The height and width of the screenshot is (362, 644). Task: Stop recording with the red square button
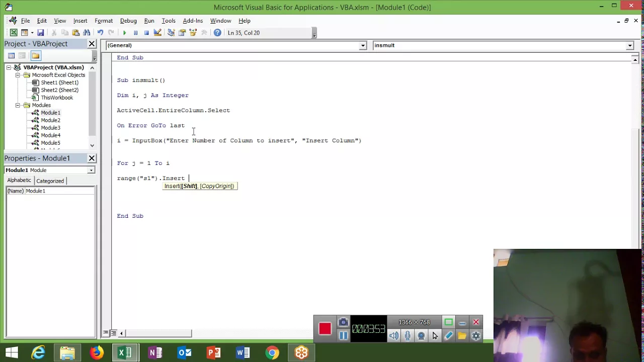tap(325, 329)
